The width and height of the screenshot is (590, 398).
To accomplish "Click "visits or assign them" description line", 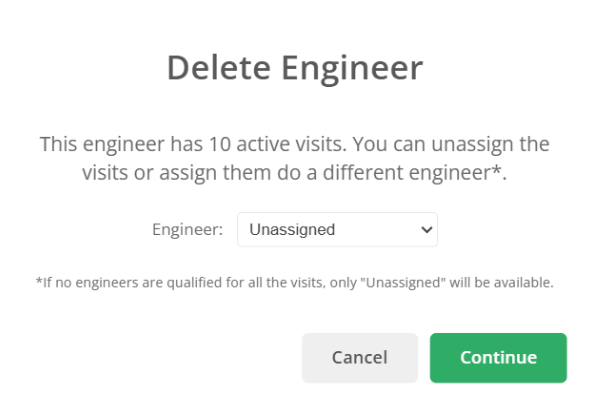I will point(177,173).
